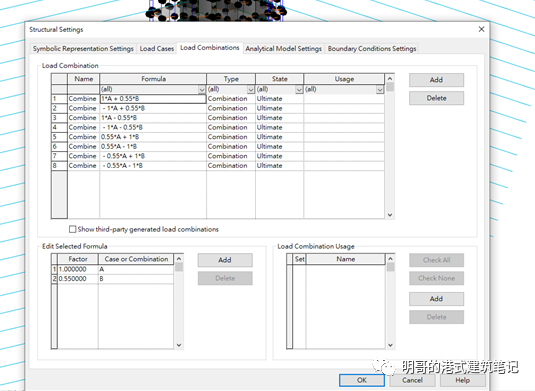This screenshot has height=391, width=535.
Task: Select row header number 5 in combinations
Action: coord(59,137)
